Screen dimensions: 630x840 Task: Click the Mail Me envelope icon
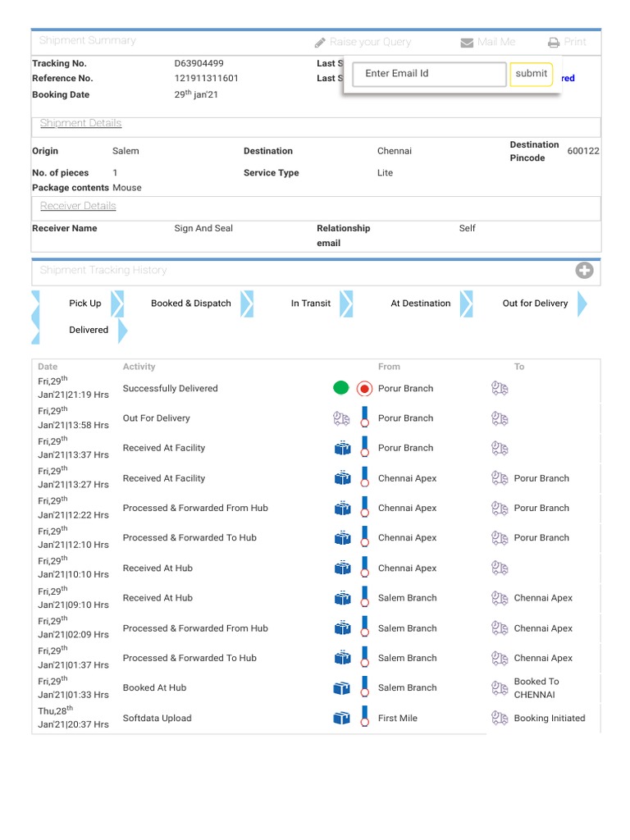(467, 43)
